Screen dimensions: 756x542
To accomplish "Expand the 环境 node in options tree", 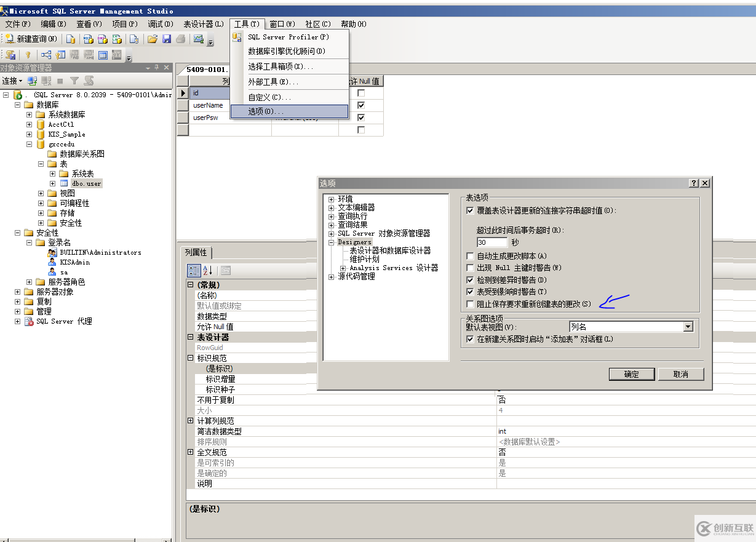I will pyautogui.click(x=332, y=199).
